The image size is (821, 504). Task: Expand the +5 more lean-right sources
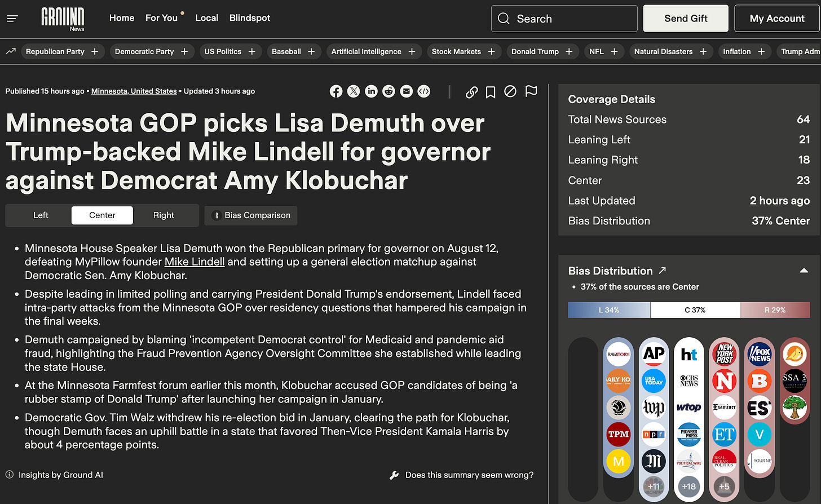point(724,487)
